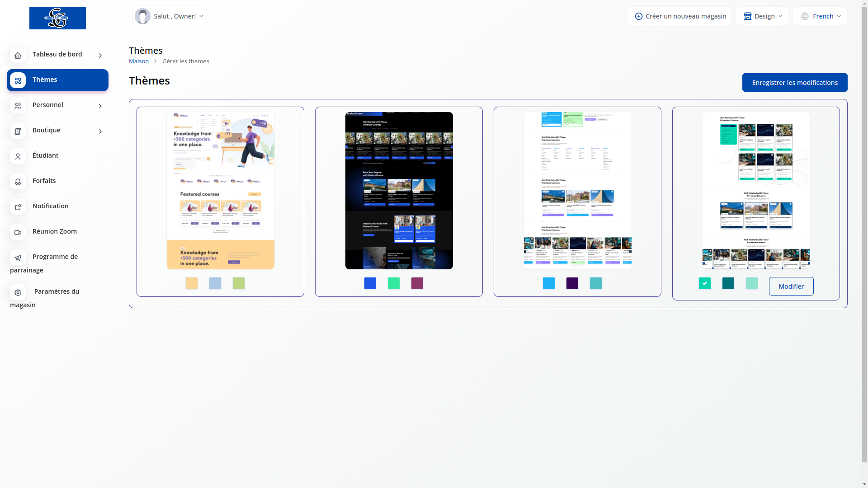
Task: Click the Modifier button
Action: pos(791,286)
